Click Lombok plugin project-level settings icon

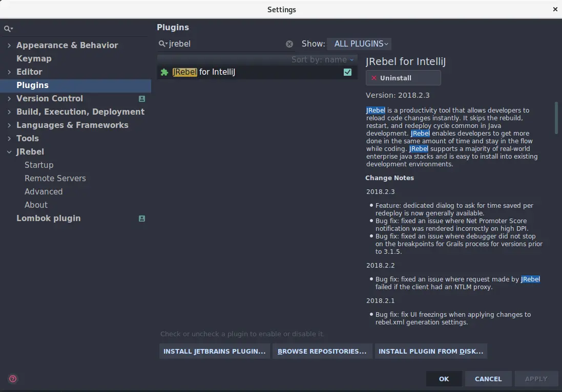click(142, 219)
